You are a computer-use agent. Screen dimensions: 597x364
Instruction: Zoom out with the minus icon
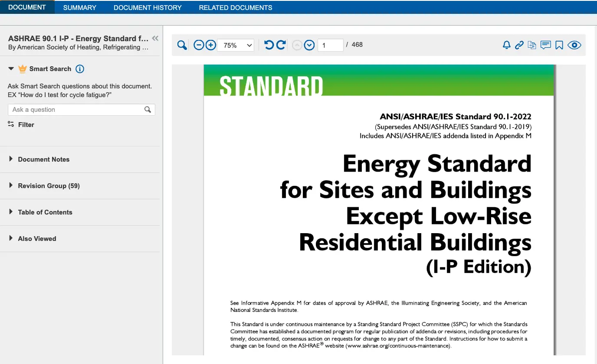coord(199,45)
